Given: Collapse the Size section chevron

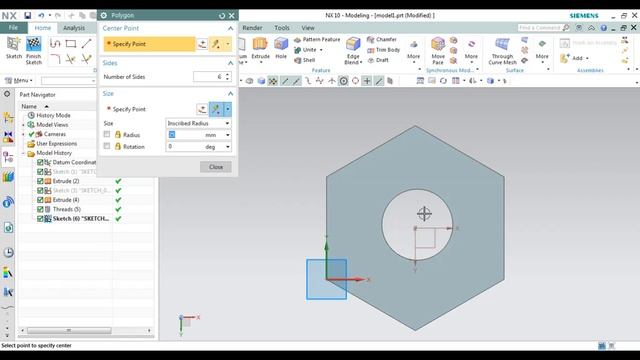Looking at the screenshot, I should point(230,93).
